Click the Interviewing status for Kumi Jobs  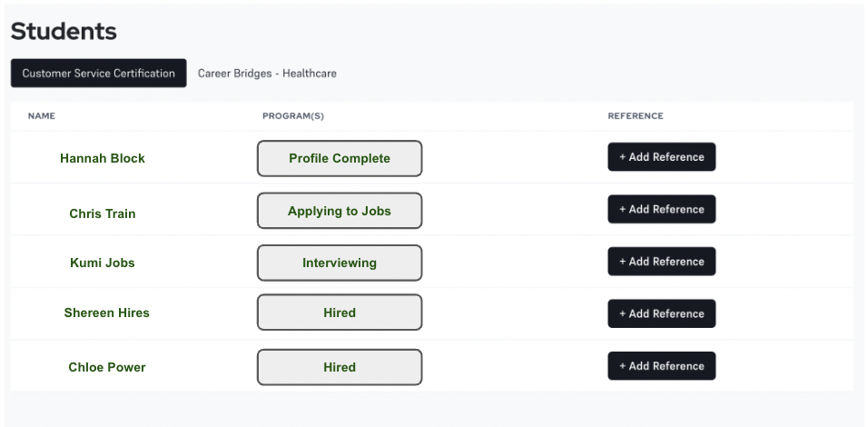click(x=340, y=263)
